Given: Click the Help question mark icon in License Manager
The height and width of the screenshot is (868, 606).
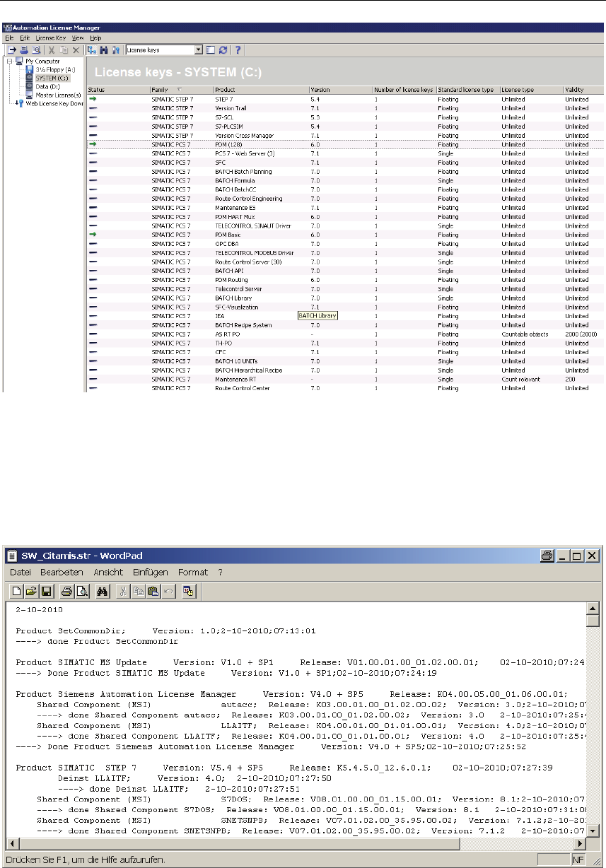Looking at the screenshot, I should coord(238,50).
